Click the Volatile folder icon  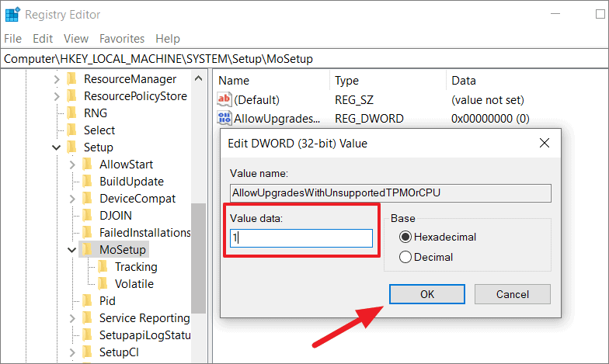(103, 284)
